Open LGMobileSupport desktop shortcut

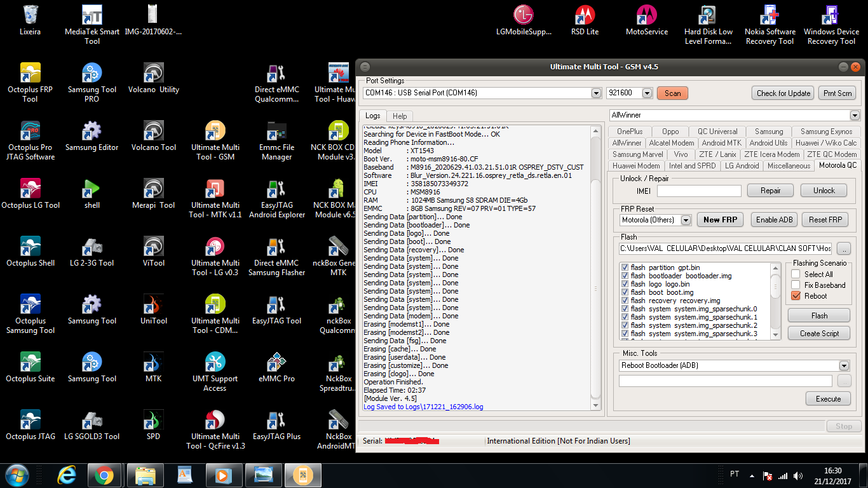click(x=524, y=20)
